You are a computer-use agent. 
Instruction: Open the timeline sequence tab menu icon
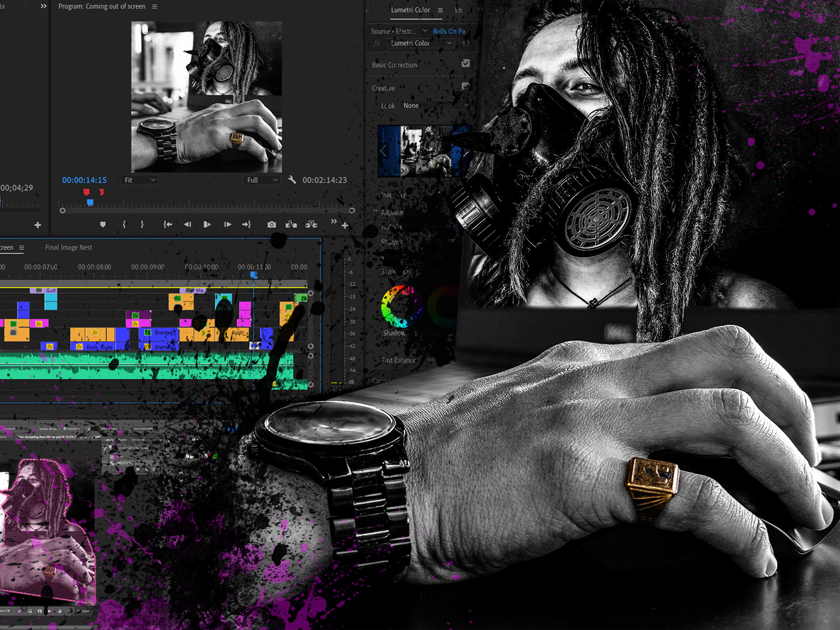point(22,248)
